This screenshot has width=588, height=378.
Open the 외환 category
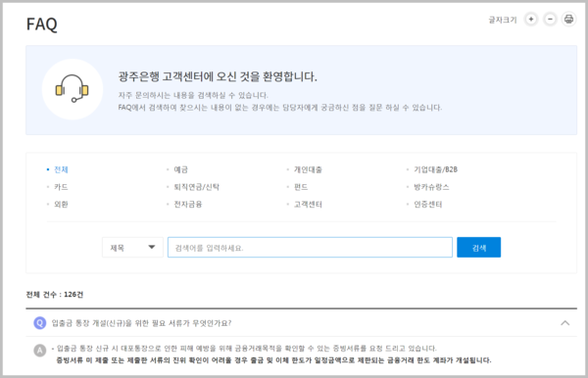(61, 204)
